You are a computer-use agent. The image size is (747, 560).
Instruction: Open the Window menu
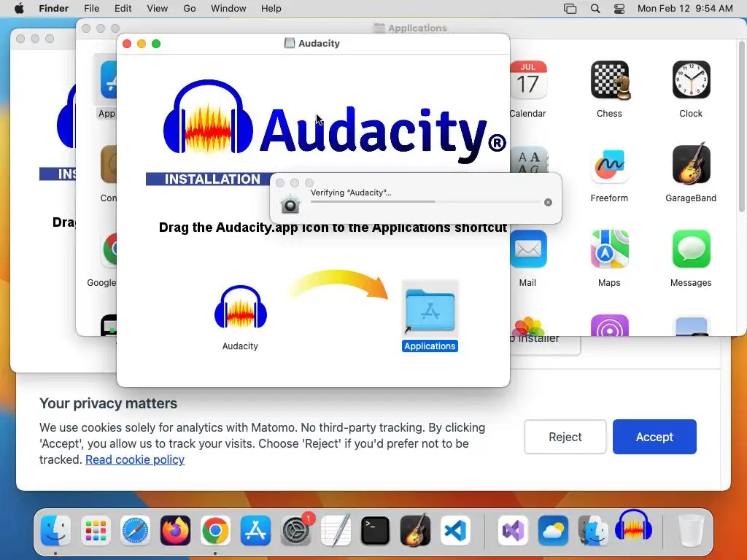point(228,9)
